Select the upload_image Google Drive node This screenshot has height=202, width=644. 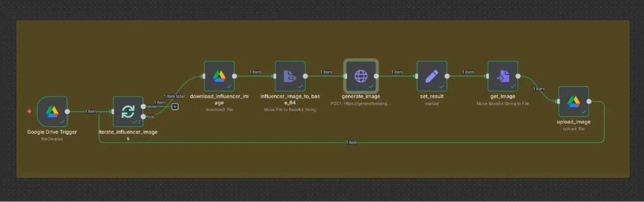pyautogui.click(x=574, y=101)
